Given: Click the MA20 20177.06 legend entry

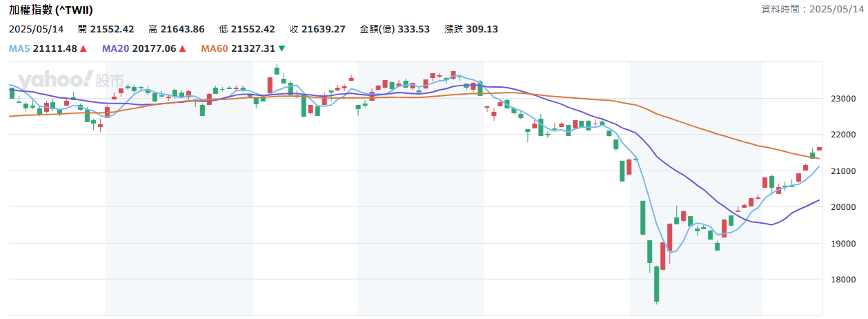Looking at the screenshot, I should coord(144,48).
